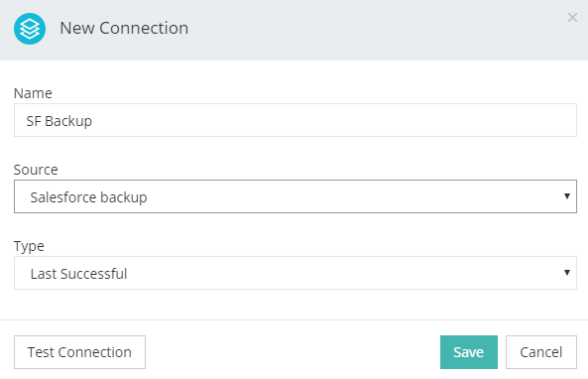The width and height of the screenshot is (588, 379).
Task: Click the Last Successful selected value
Action: click(x=78, y=274)
